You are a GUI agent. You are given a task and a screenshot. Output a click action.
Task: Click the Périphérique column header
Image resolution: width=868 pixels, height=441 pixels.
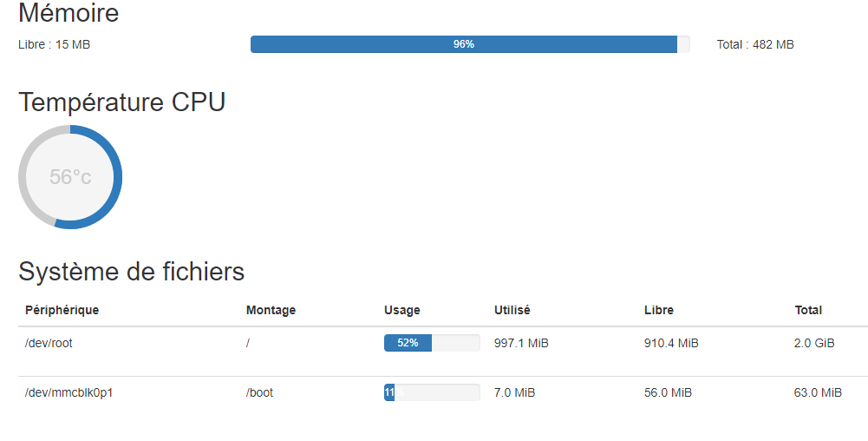[x=62, y=310]
